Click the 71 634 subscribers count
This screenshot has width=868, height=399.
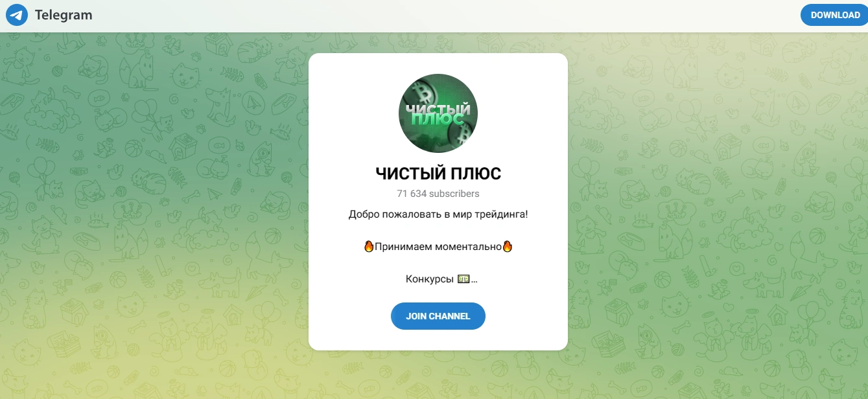(438, 193)
